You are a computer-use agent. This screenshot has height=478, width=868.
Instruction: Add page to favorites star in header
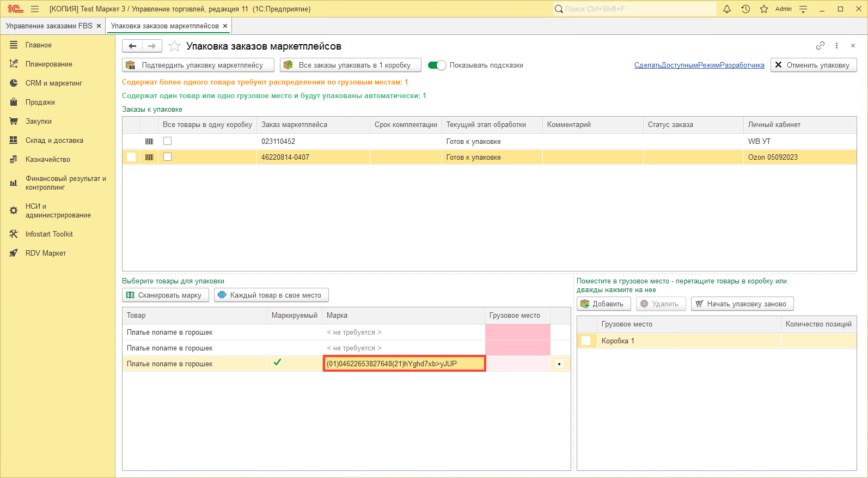click(x=764, y=9)
